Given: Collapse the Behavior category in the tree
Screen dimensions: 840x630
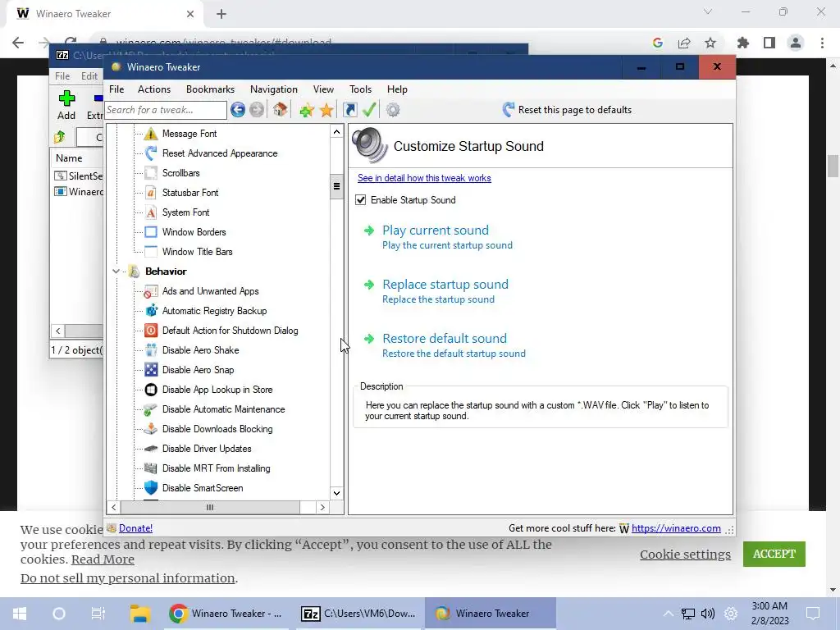Looking at the screenshot, I should tap(116, 272).
